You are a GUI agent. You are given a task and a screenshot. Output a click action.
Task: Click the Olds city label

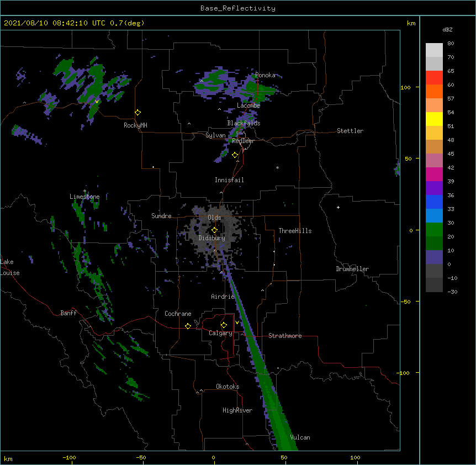coord(214,218)
